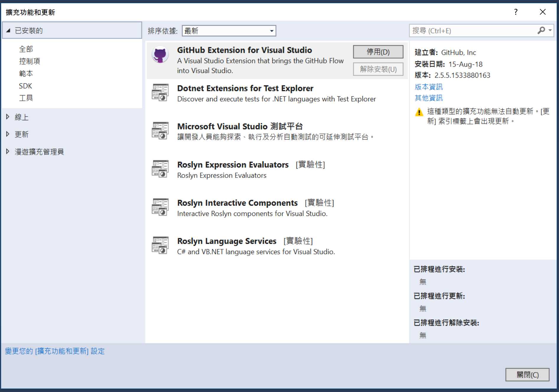Select the 工具 filter
Image resolution: width=559 pixels, height=392 pixels.
[26, 98]
